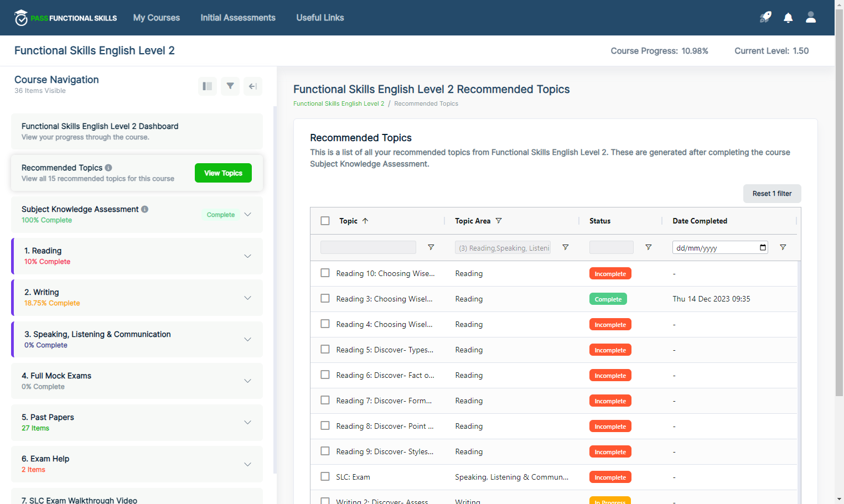Open Reading 10: Choosing Wise... topic

pos(385,273)
